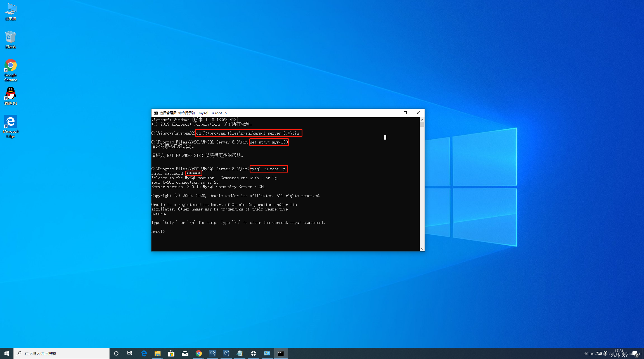Toggle the English input method indicator
This screenshot has height=359, width=644.
605,353
